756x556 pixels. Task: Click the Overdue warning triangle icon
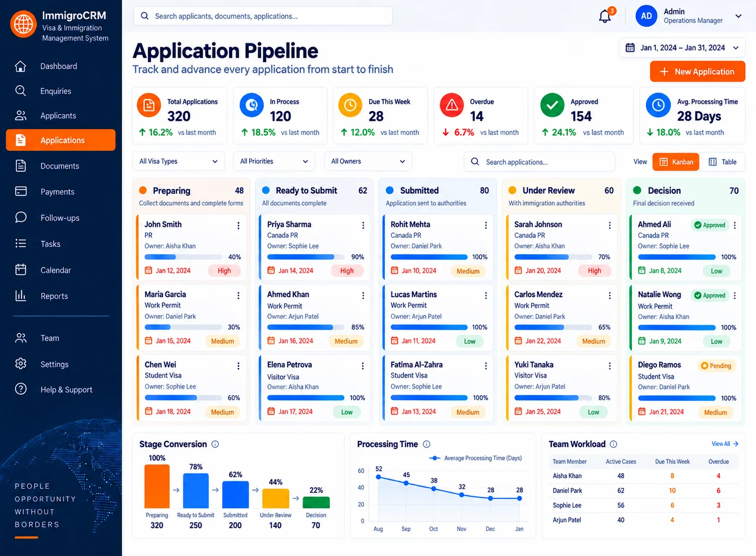click(452, 105)
